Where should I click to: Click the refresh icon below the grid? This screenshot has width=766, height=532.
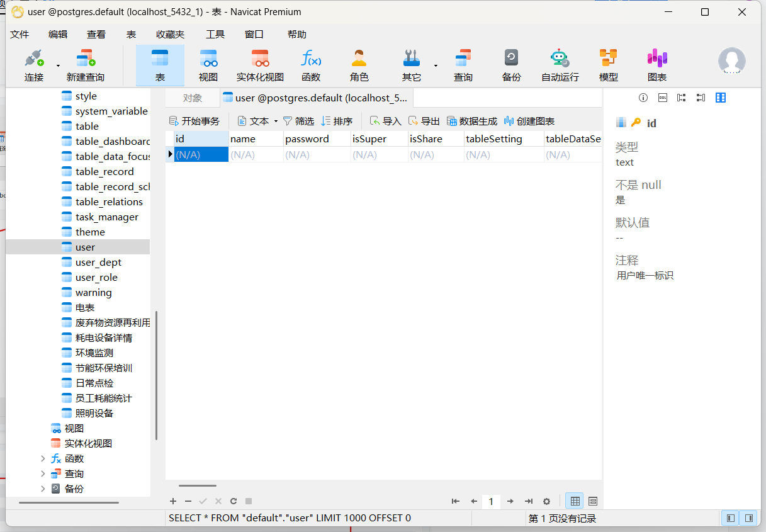234,501
